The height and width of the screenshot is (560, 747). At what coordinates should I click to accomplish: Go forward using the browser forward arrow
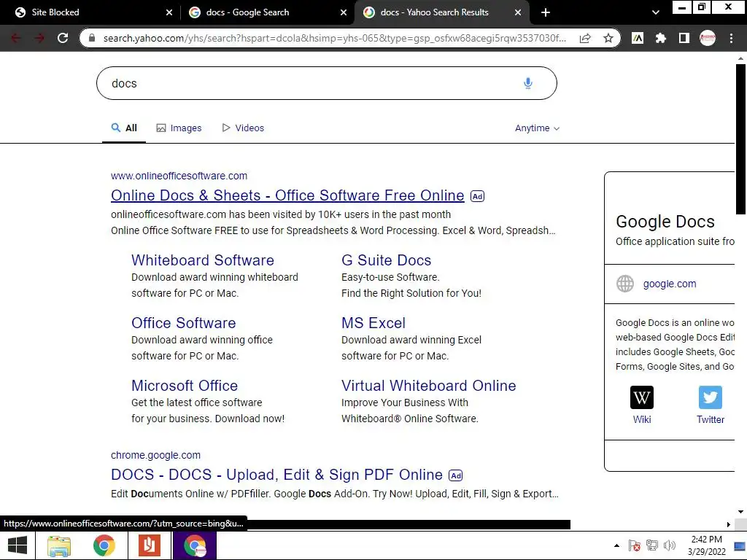39,38
